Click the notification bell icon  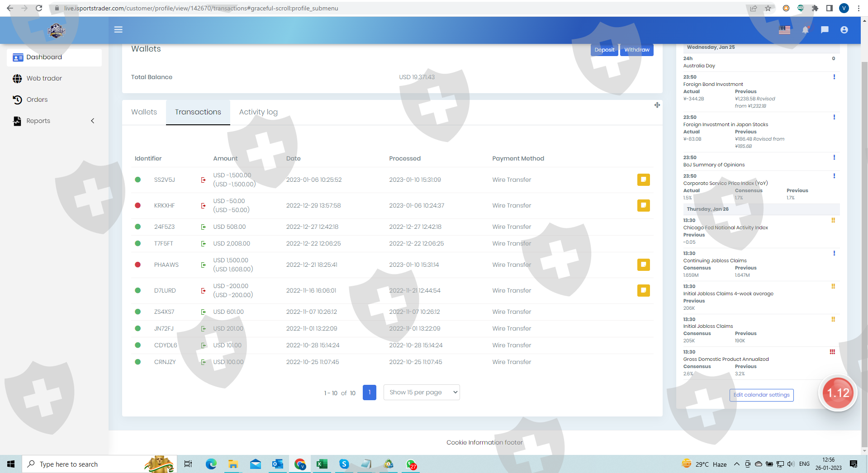click(x=805, y=30)
